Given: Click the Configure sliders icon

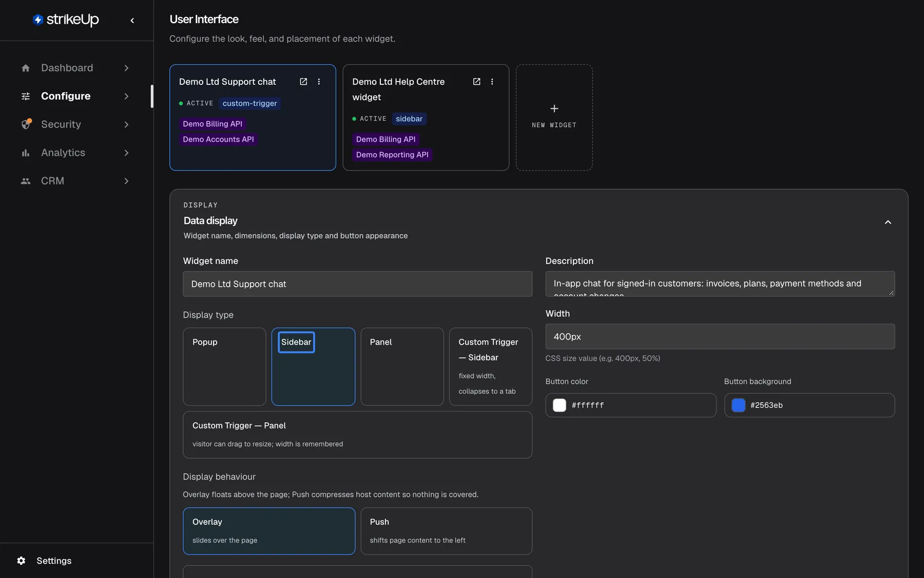Looking at the screenshot, I should (26, 96).
